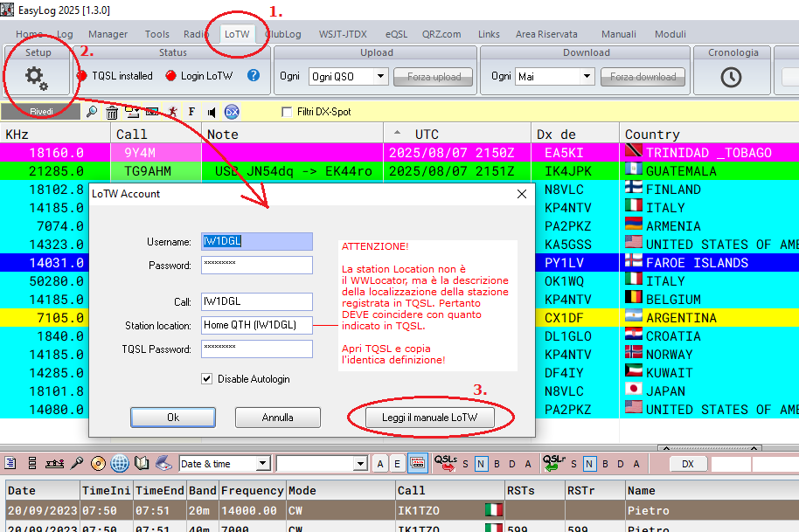799x532 pixels.
Task: Click the QSLr green arrow icon
Action: pyautogui.click(x=553, y=463)
